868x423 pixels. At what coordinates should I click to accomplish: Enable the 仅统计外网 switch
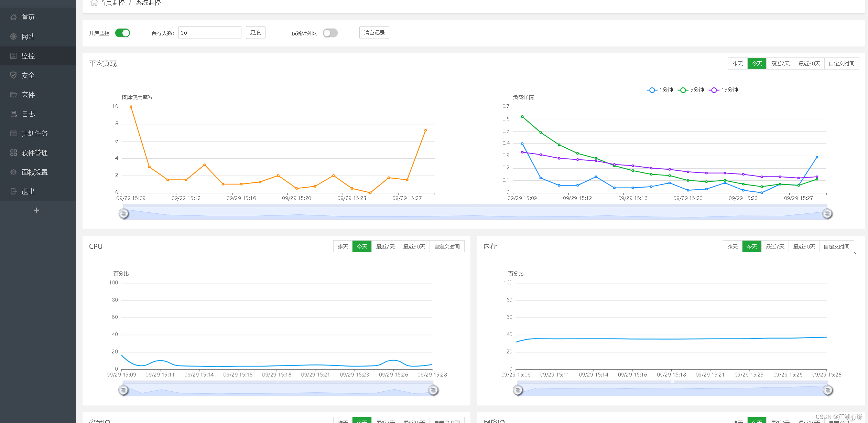pos(330,33)
